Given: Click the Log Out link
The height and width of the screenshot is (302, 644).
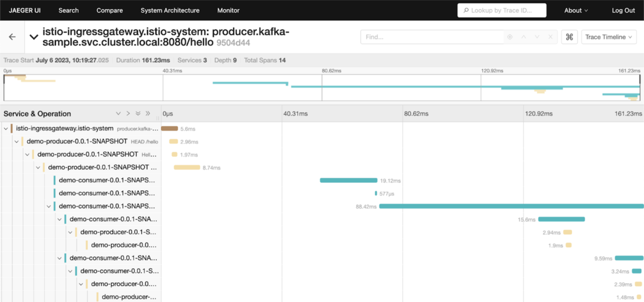Looking at the screenshot, I should click(x=624, y=10).
